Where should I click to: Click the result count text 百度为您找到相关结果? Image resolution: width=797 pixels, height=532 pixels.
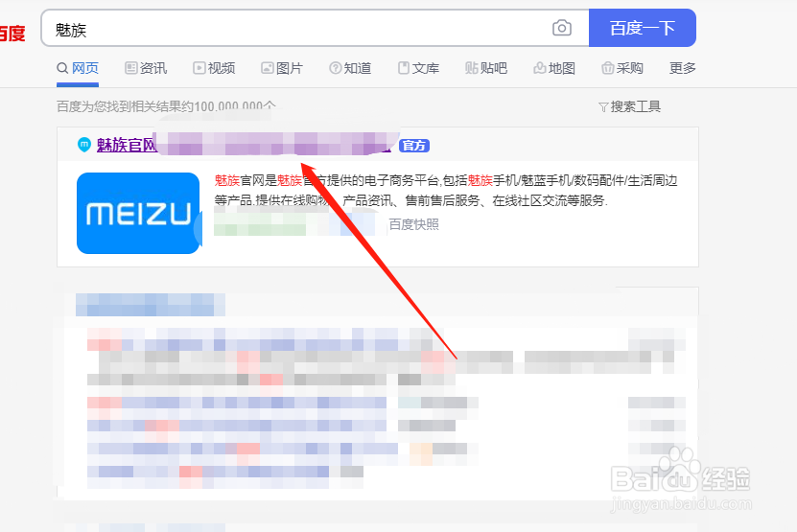pyautogui.click(x=166, y=106)
